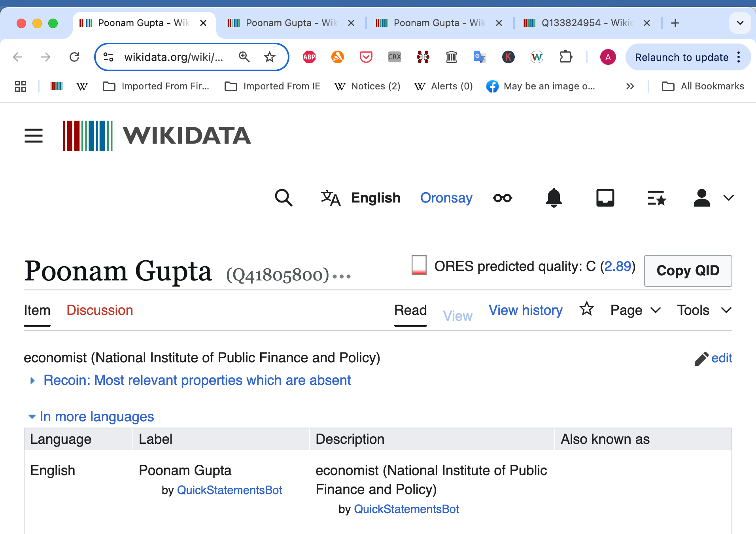This screenshot has height=534, width=756.
Task: Click the Adblock Plus extension icon
Action: tap(309, 57)
